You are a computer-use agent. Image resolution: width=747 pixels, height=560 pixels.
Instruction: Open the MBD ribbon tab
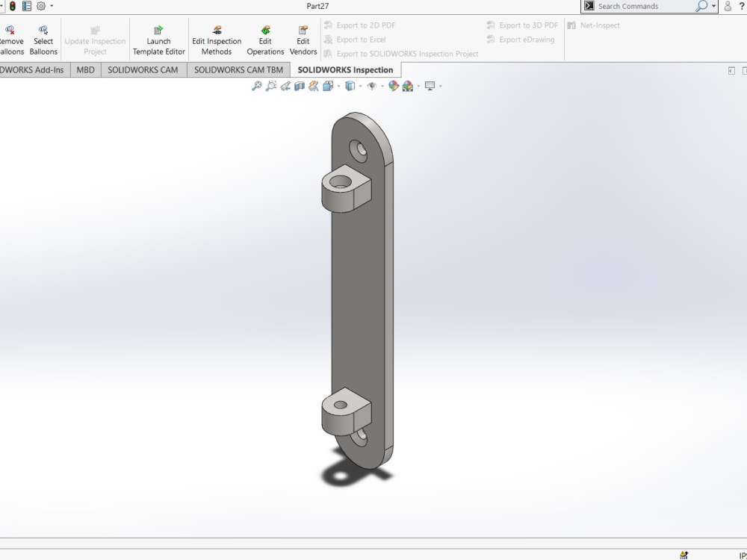(x=85, y=69)
